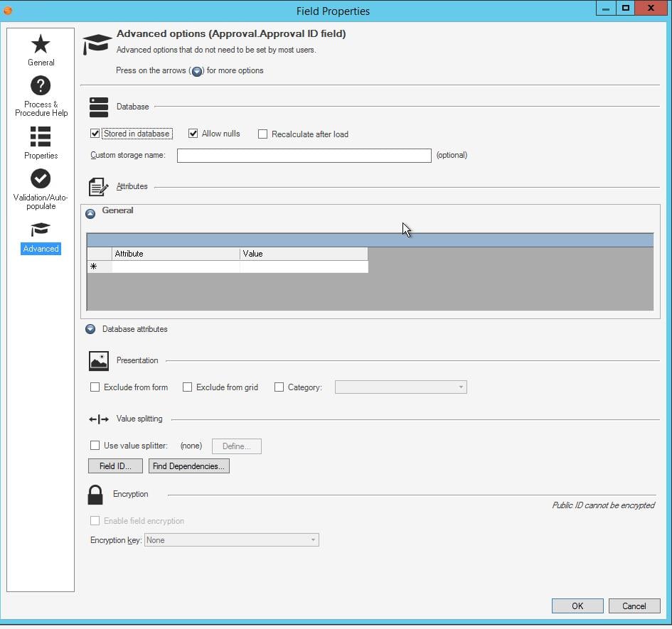Select the Advanced graduation cap icon
This screenshot has width=672, height=629.
click(41, 230)
